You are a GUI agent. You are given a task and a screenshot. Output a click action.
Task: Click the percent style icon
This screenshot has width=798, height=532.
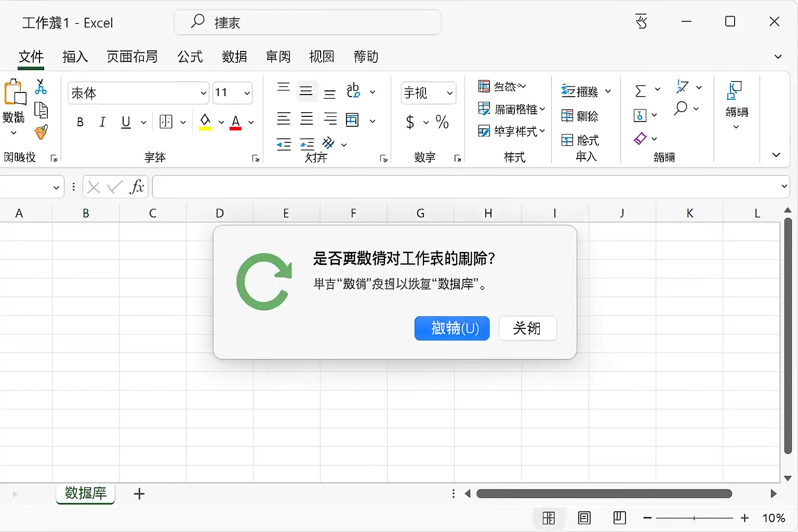click(x=442, y=122)
